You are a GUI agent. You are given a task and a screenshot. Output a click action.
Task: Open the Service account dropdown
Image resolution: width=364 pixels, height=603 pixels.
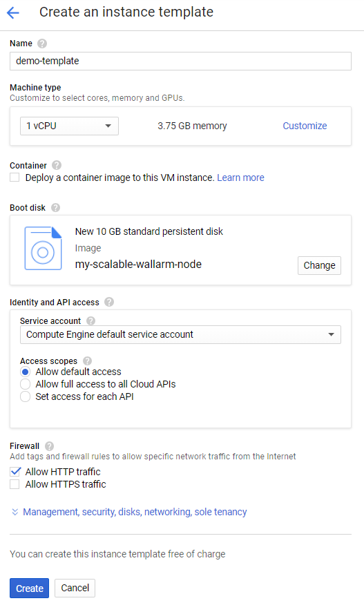coord(180,334)
